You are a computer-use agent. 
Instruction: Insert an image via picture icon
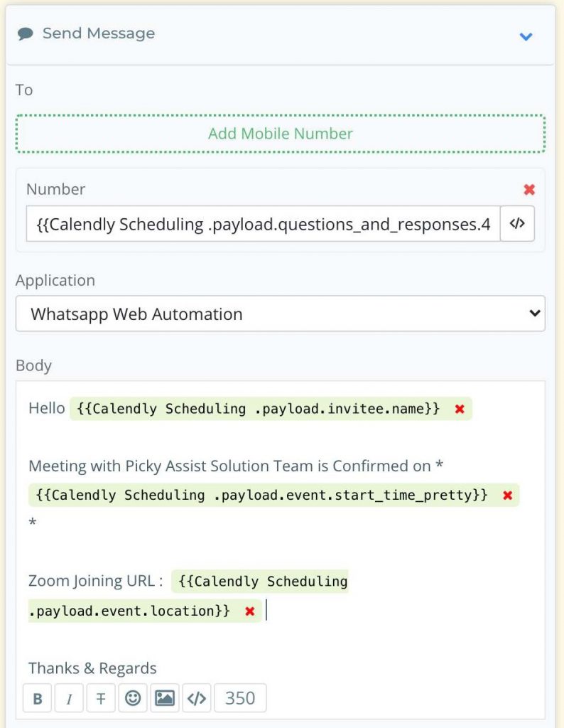(165, 698)
